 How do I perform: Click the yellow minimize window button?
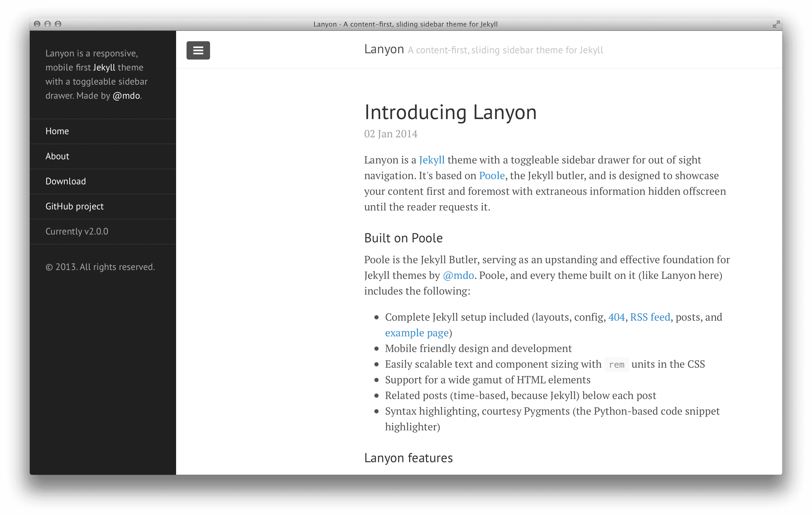pos(48,24)
